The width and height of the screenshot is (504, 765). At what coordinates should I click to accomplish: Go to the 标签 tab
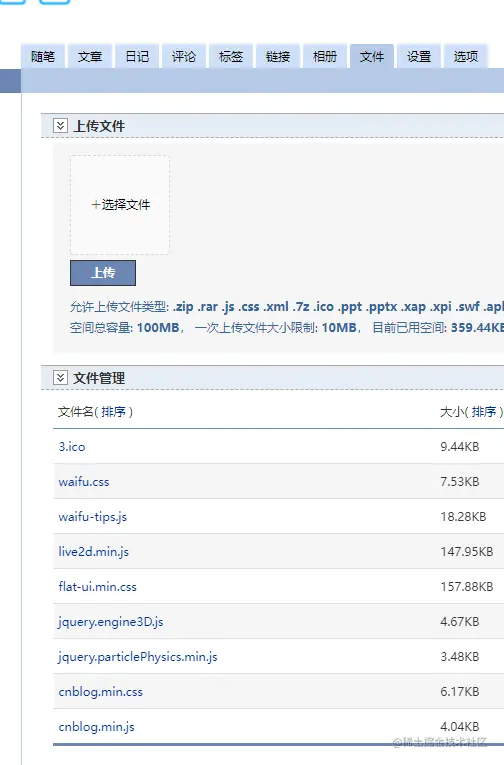pyautogui.click(x=231, y=57)
